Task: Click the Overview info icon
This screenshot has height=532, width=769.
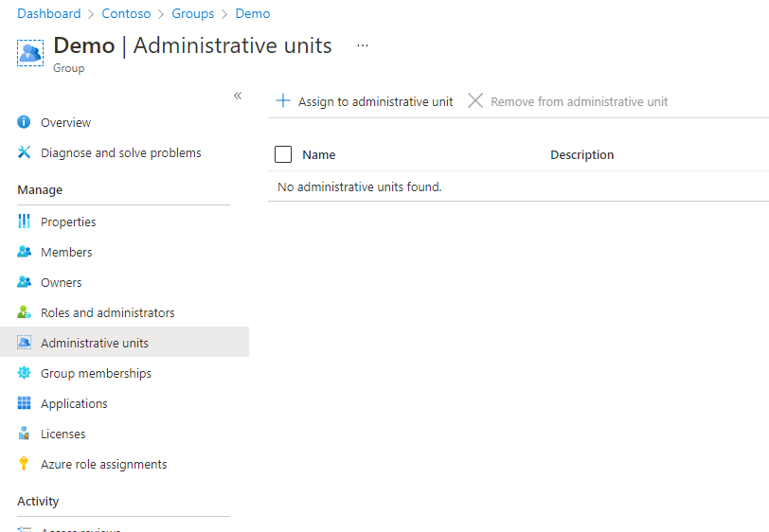Action: pos(25,122)
